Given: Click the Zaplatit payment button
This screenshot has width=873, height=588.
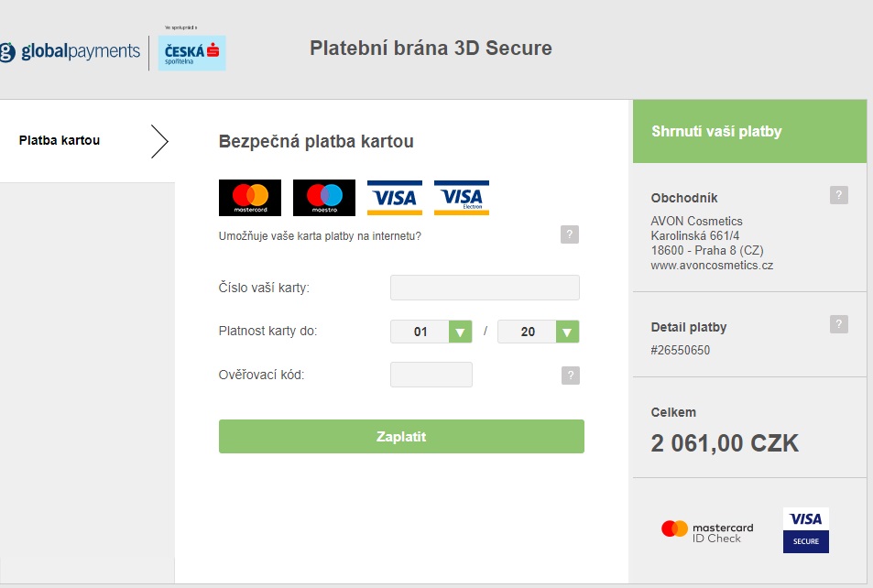Looking at the screenshot, I should 401,437.
